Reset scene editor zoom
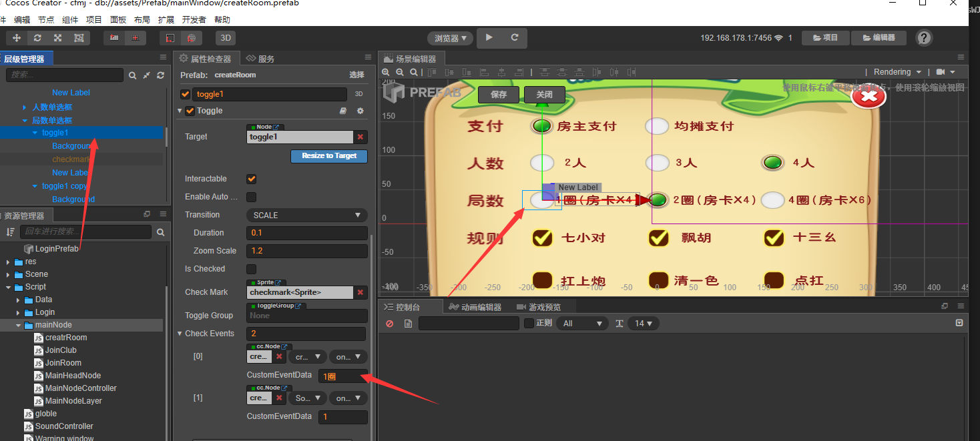Screen dimensions: 980x441 414,72
